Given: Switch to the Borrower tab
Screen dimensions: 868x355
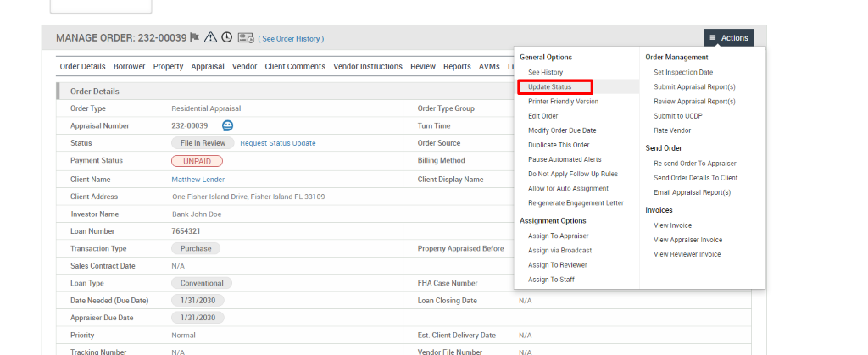Looking at the screenshot, I should pos(130,66).
